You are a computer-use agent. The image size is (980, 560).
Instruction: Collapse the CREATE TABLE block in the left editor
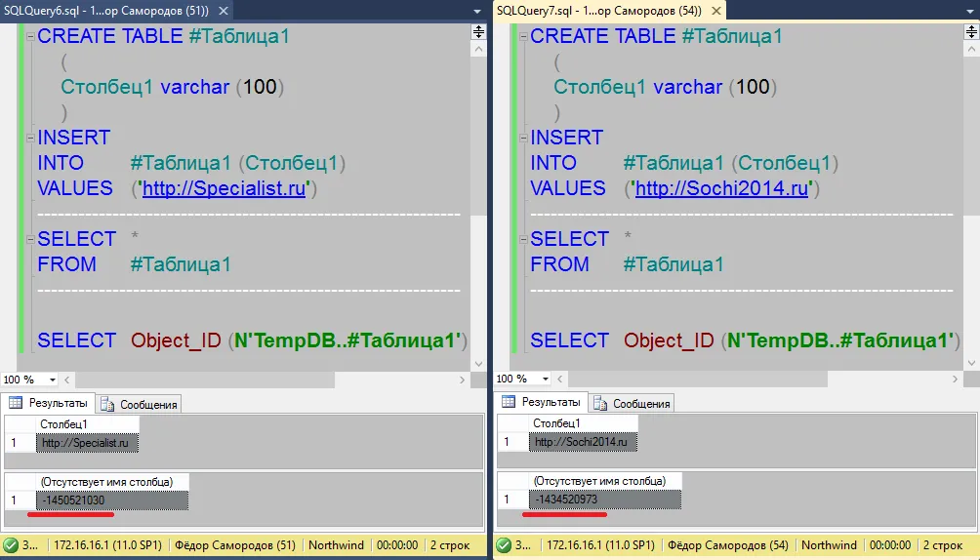[29, 36]
